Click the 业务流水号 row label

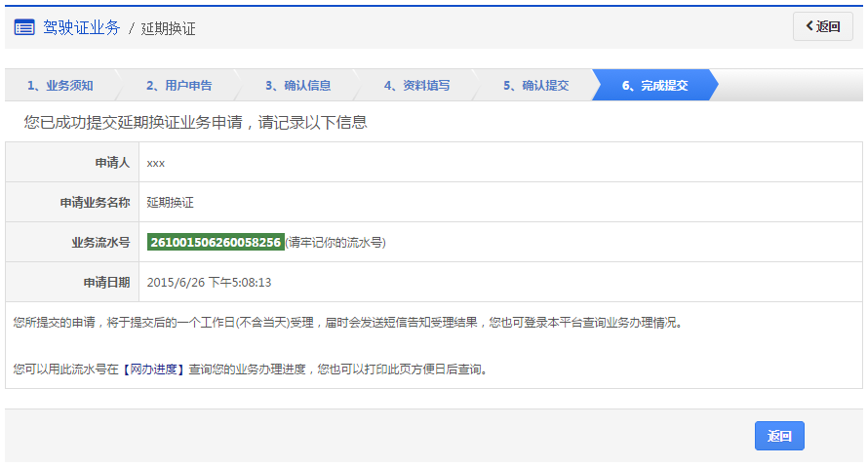[x=100, y=242]
